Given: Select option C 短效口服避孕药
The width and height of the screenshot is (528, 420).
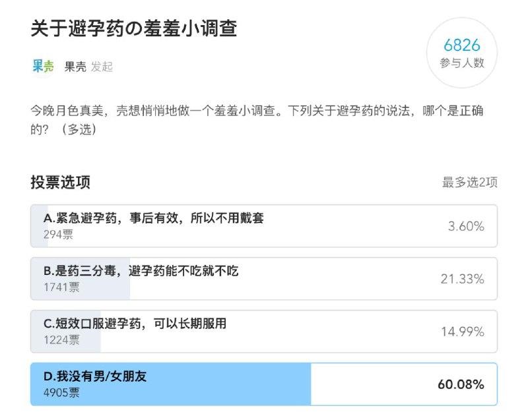Looking at the screenshot, I should pyautogui.click(x=263, y=331).
